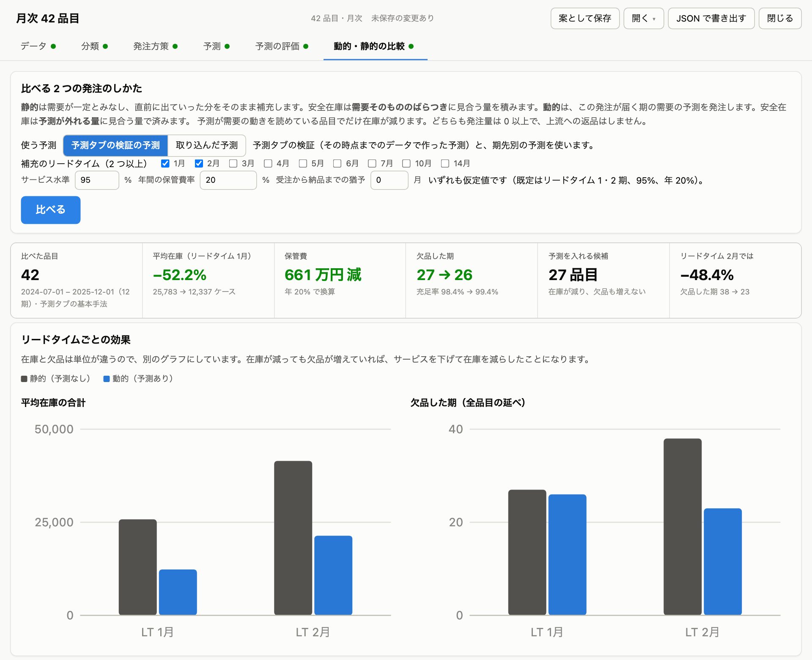
Task: Click static bar for LT 1月 inventory chart
Action: [x=138, y=567]
